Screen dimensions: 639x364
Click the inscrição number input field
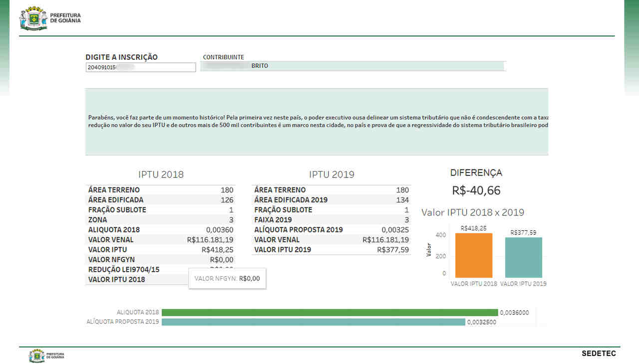pyautogui.click(x=140, y=67)
